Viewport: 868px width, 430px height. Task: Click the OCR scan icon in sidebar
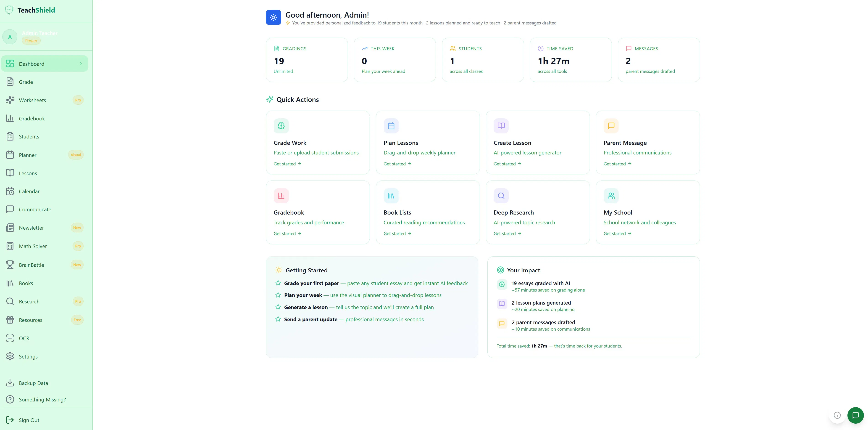10,338
